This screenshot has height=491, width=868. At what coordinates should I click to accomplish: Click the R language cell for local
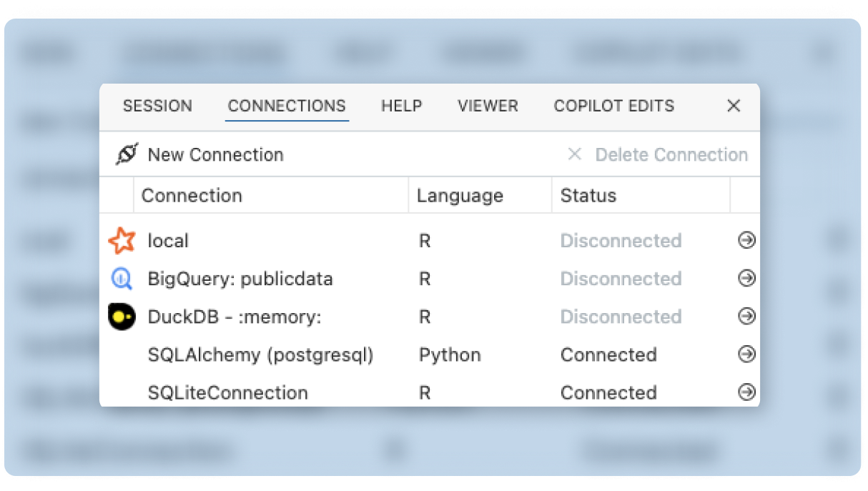click(425, 241)
